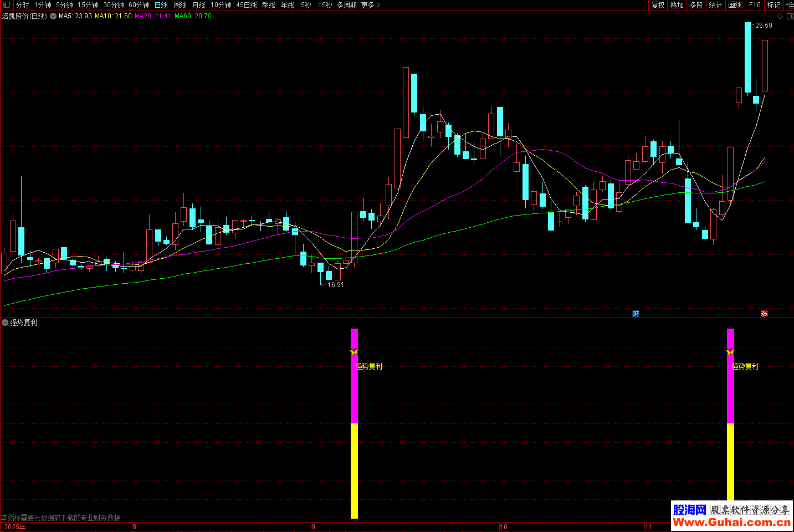Click the panel layout icon at top-left

(6, 5)
